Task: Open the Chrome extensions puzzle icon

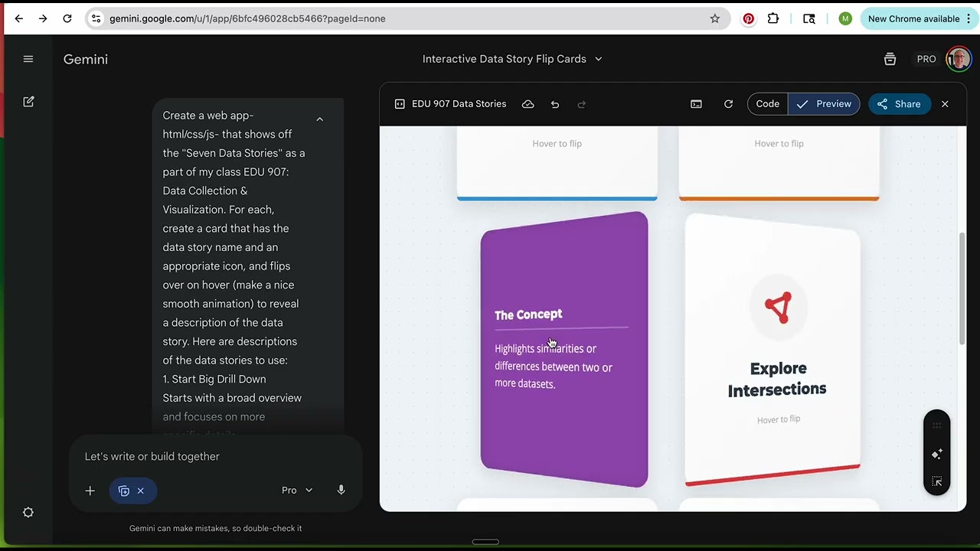Action: pos(773,18)
